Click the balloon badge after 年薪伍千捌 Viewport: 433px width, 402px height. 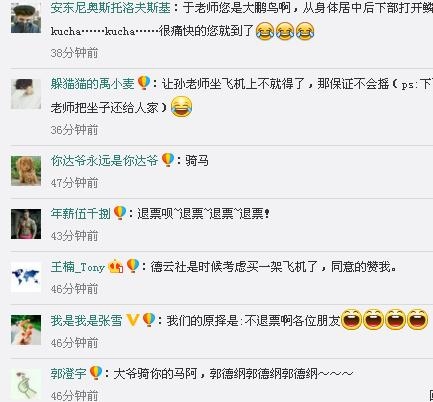pos(120,213)
